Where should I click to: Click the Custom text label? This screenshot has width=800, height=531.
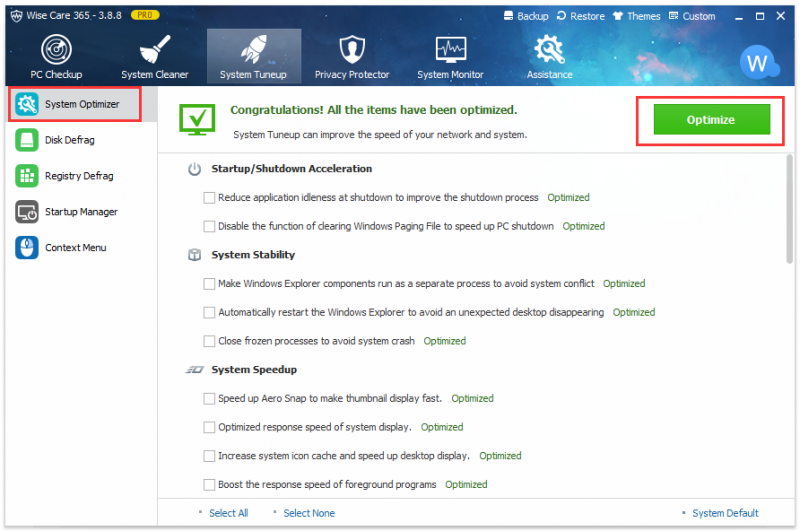[699, 16]
